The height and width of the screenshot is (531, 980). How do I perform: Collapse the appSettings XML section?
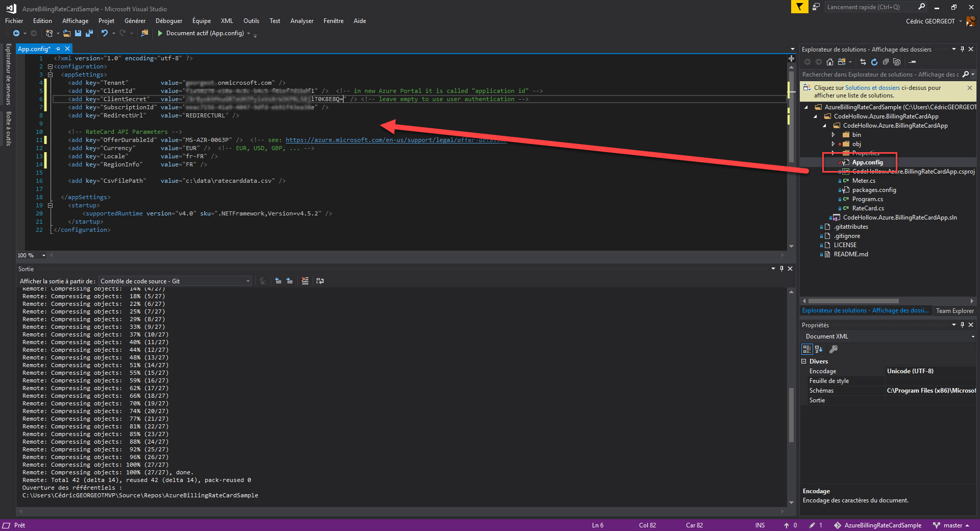click(x=51, y=75)
